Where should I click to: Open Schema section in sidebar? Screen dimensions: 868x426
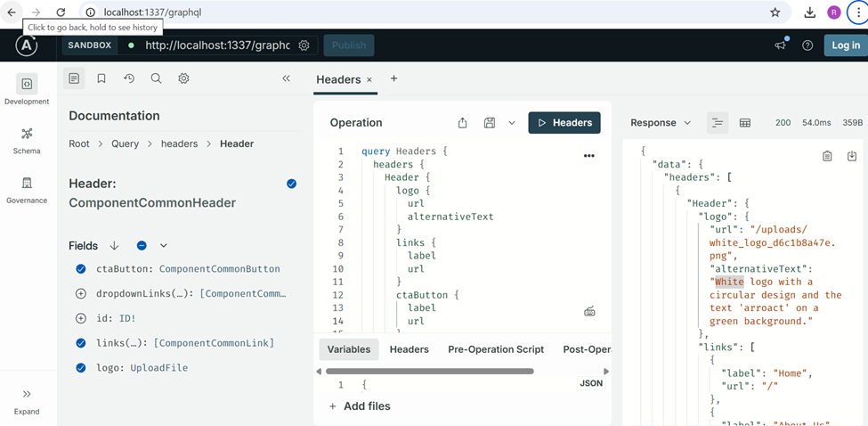(x=27, y=141)
